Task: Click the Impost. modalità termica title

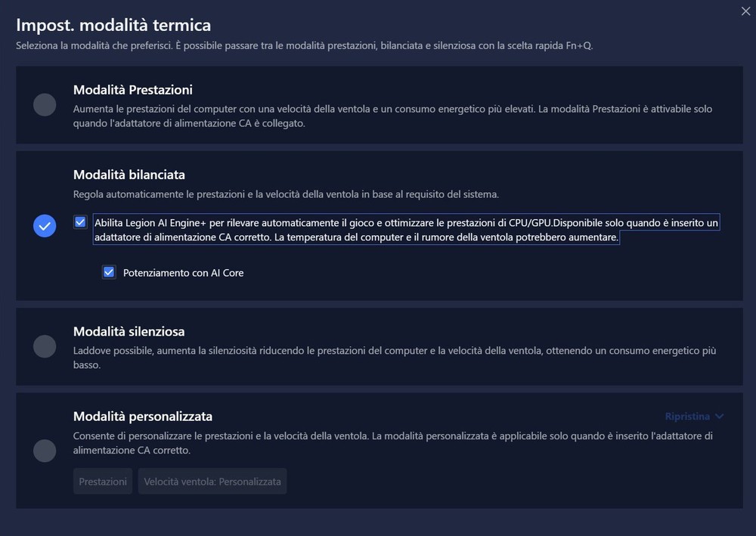Action: (113, 26)
